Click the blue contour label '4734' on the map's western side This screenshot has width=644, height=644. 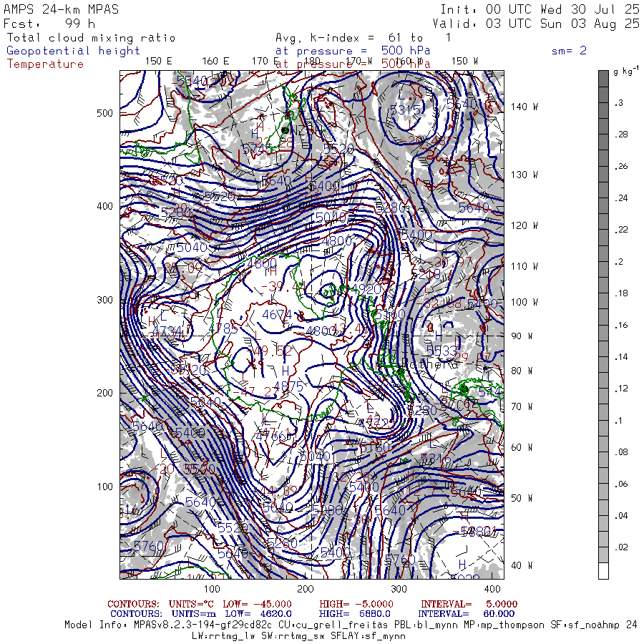167,332
